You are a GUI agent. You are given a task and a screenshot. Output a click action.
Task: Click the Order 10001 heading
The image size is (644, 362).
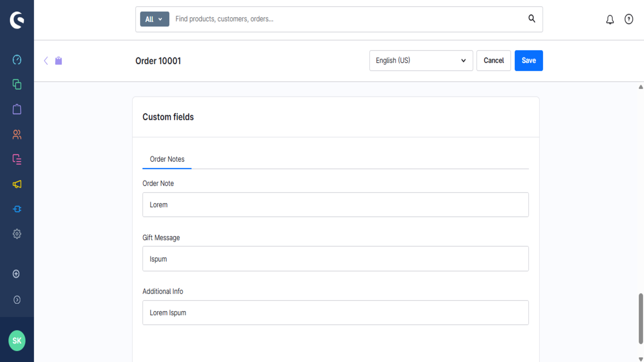[158, 61]
